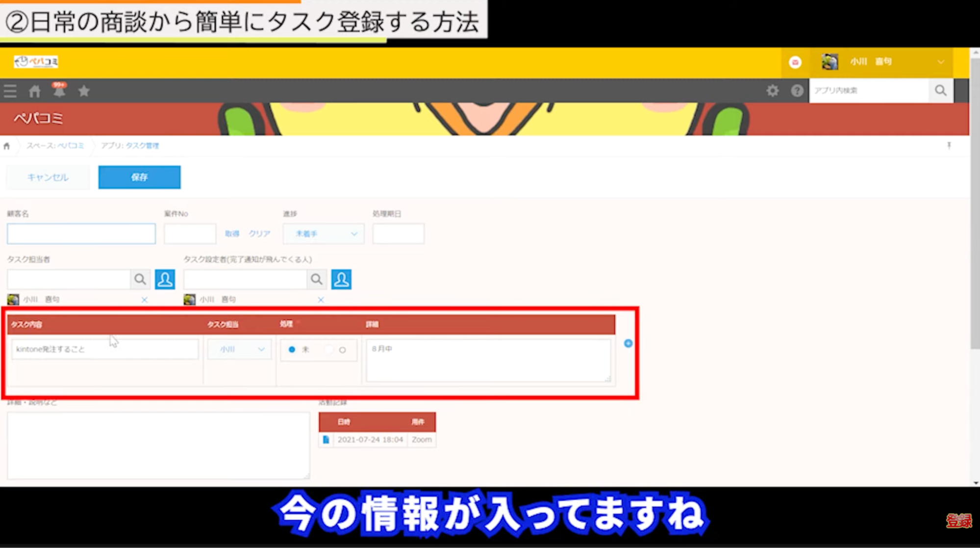The image size is (980, 548).
Task: Expand the user account menu chevron
Action: coord(940,62)
